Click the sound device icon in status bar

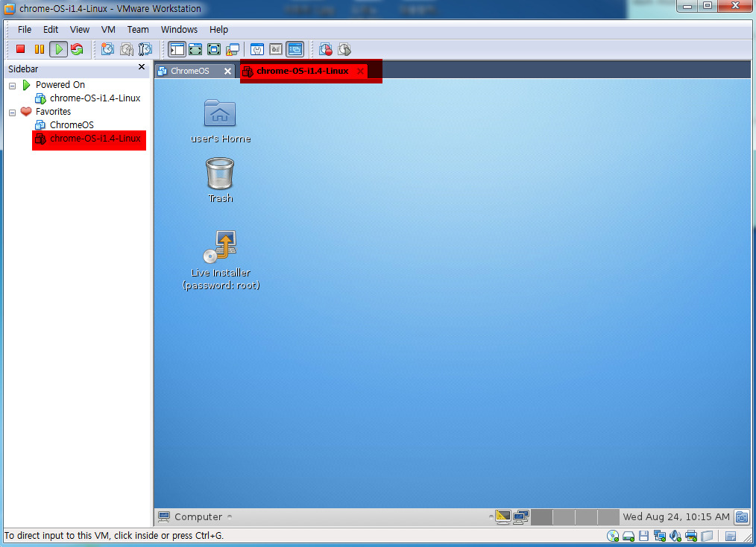click(x=675, y=536)
